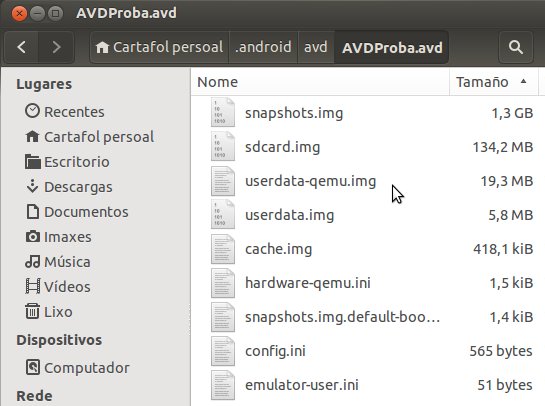Viewport: 545px width, 406px height.
Task: Select the userdata.img binary file icon
Action: point(223,214)
